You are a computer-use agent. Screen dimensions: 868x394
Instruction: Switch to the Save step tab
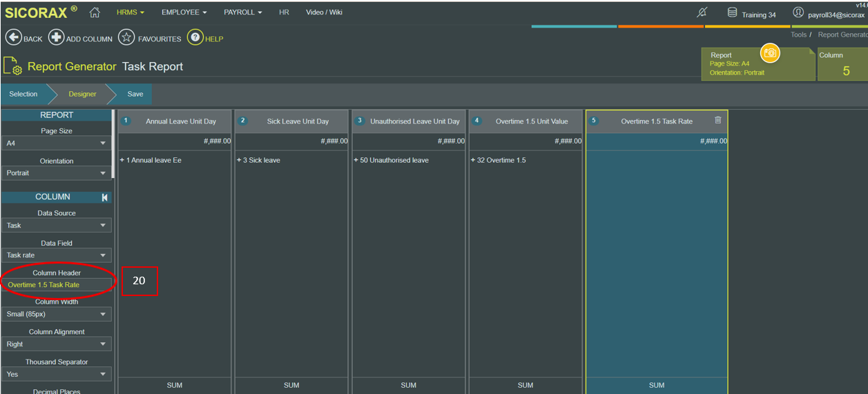[x=135, y=94]
